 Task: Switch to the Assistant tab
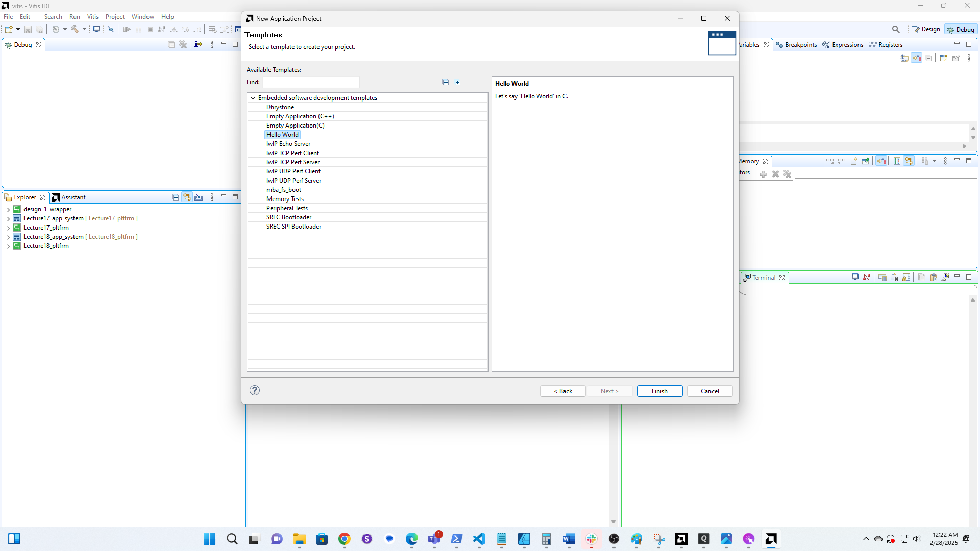click(73, 197)
